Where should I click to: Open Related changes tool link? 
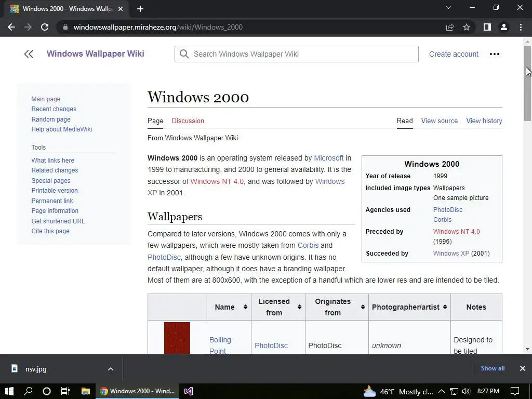pos(55,170)
